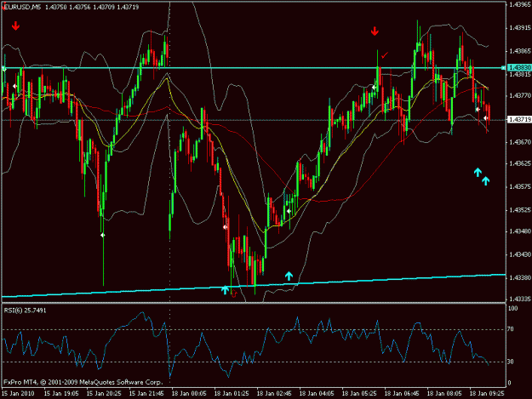
Task: Click the 18 Jan 05:25 time label
Action: click(359, 394)
